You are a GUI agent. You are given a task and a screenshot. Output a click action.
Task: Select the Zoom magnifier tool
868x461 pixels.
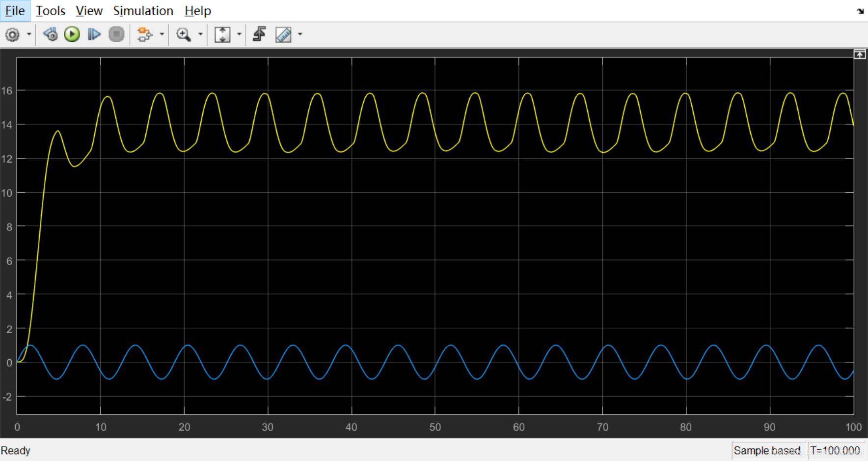coord(184,34)
